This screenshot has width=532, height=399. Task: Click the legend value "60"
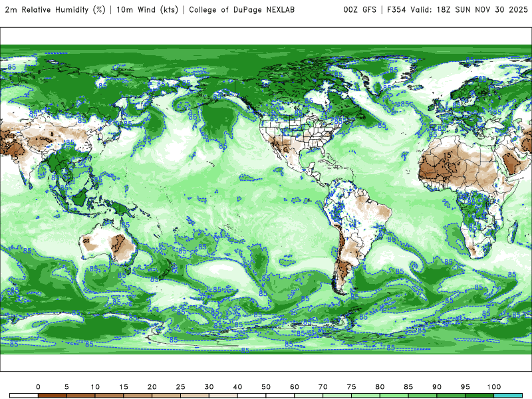[295, 387]
